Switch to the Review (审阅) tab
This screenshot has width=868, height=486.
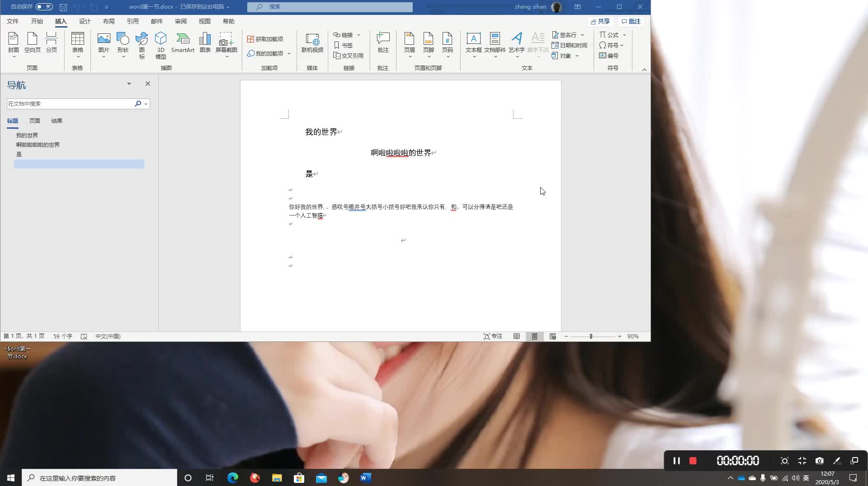[180, 21]
